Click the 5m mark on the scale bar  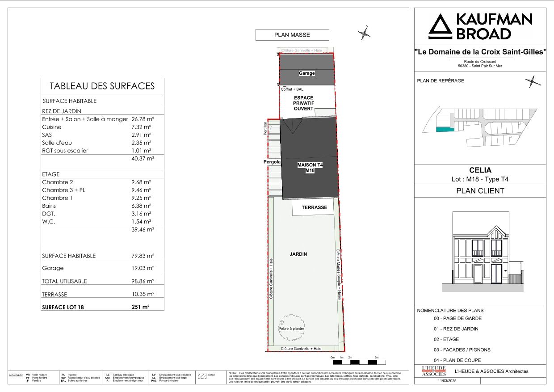coord(378,358)
